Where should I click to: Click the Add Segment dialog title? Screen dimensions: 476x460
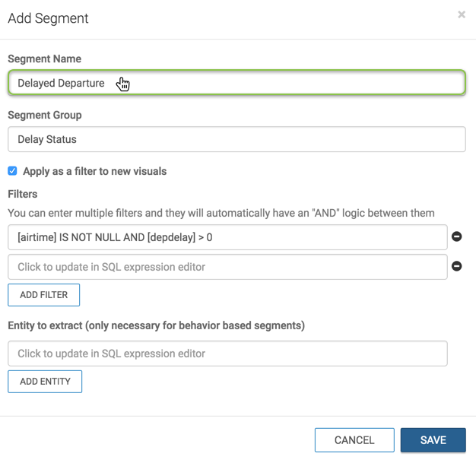[48, 18]
